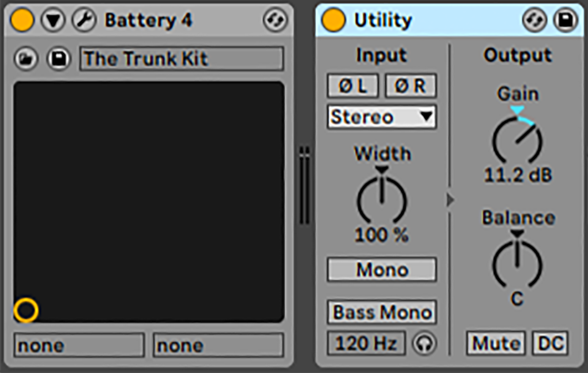Click the Utility hot-swap icon
This screenshot has height=373, width=588.
534,20
